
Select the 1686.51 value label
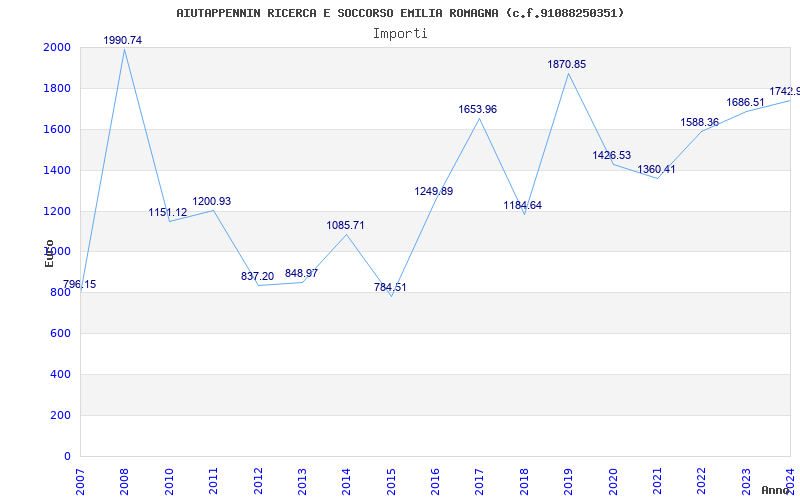pyautogui.click(x=745, y=103)
